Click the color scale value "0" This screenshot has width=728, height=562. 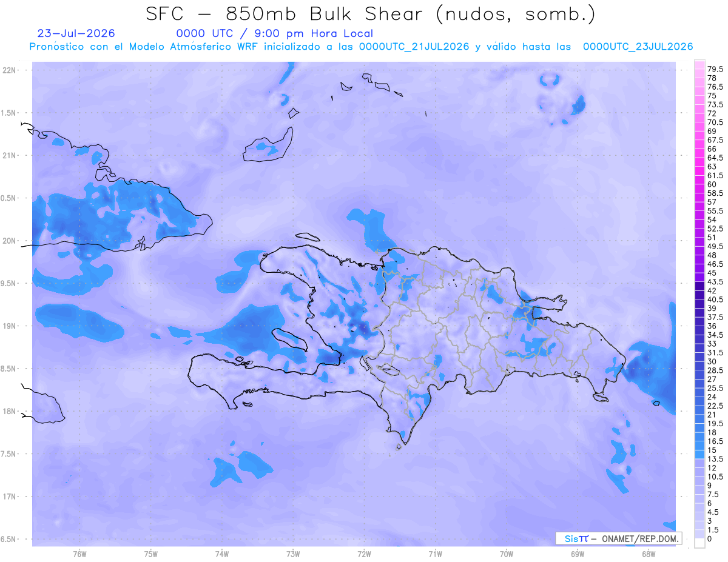[710, 538]
